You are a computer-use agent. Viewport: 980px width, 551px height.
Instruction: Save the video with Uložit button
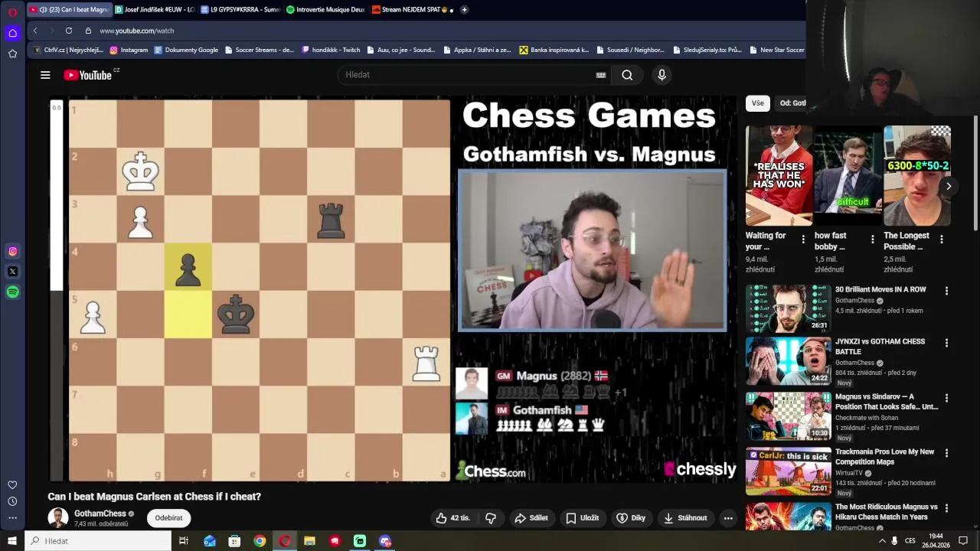click(x=582, y=518)
